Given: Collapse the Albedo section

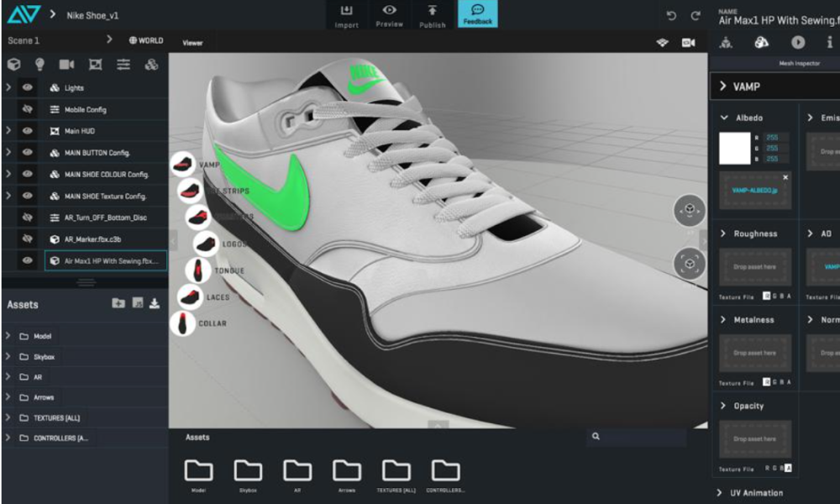Looking at the screenshot, I should point(724,118).
